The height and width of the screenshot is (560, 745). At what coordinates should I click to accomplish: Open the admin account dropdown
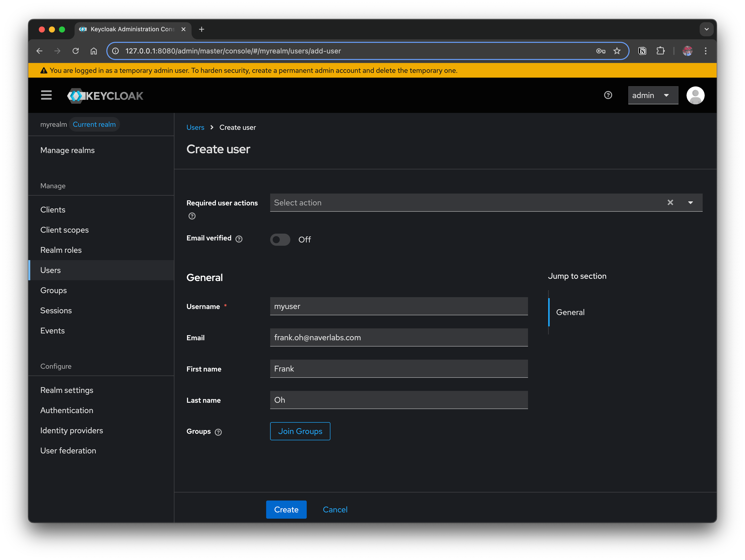pos(653,95)
